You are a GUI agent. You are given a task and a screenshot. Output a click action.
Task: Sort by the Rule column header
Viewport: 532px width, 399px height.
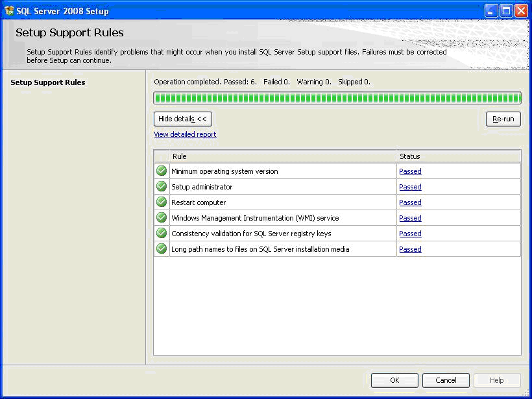pyautogui.click(x=282, y=156)
